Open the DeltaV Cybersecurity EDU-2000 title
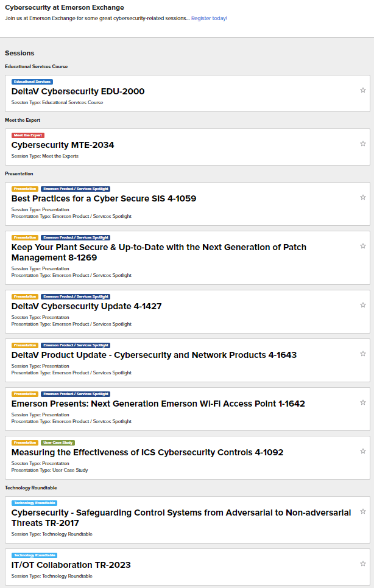This screenshot has width=374, height=588. click(78, 91)
